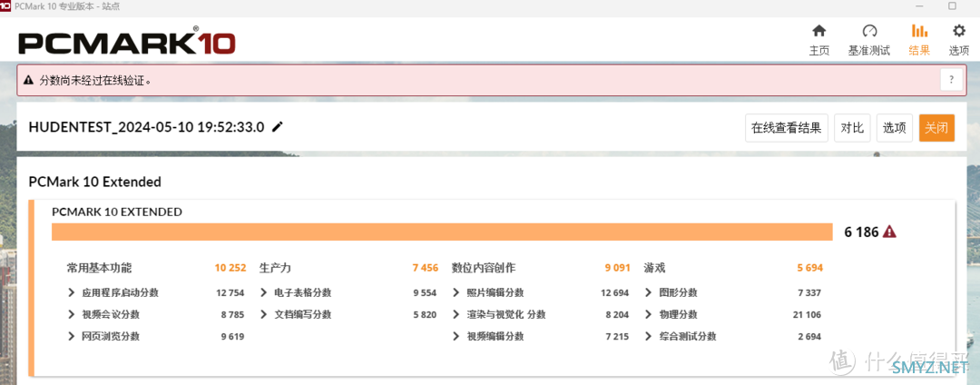Expand the 电子表格分数 row
The image size is (980, 385).
tap(264, 292)
